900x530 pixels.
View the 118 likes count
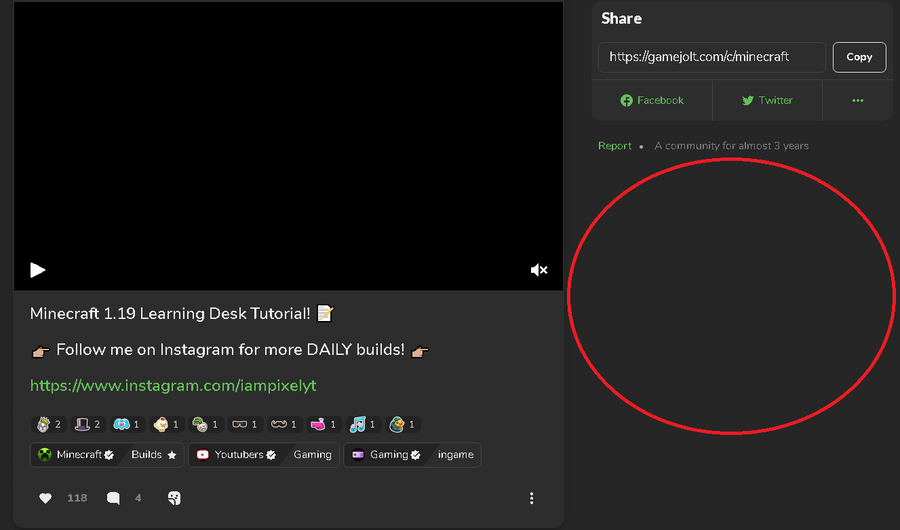77,498
